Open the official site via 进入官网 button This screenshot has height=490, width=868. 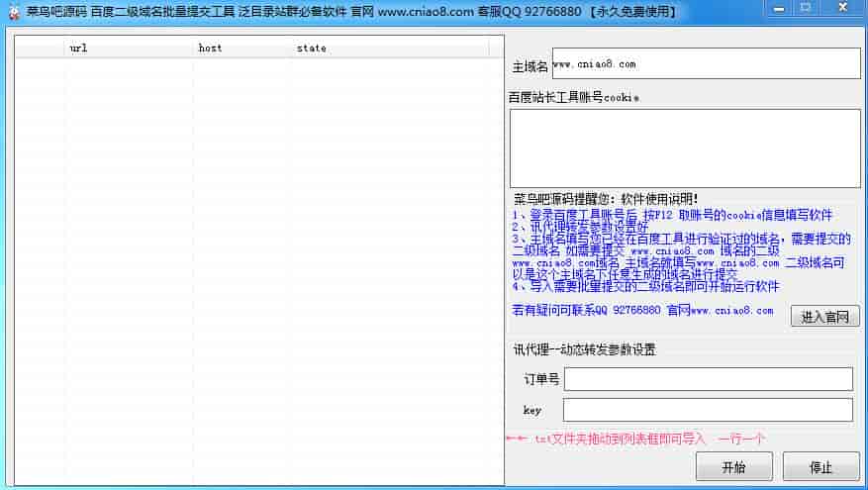click(x=825, y=316)
